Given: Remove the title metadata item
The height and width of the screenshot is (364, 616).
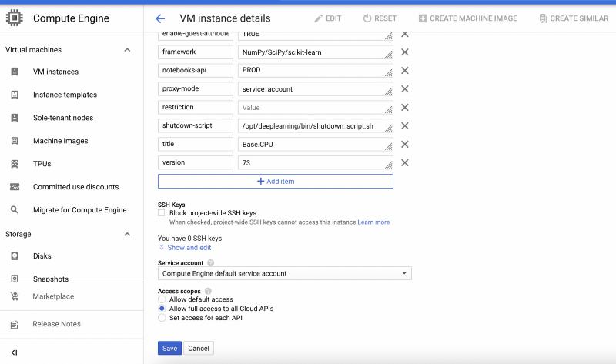Looking at the screenshot, I should (x=405, y=145).
